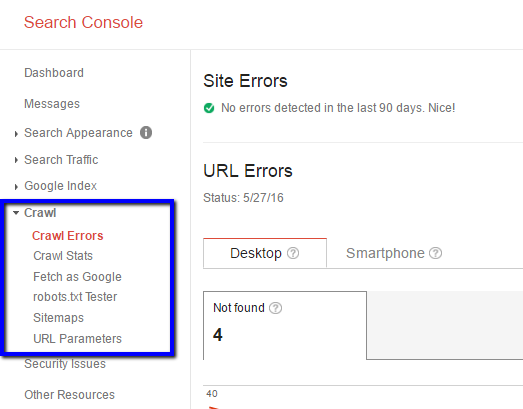The width and height of the screenshot is (523, 409).
Task: Open help icon beside Smartphone tab
Action: point(435,253)
